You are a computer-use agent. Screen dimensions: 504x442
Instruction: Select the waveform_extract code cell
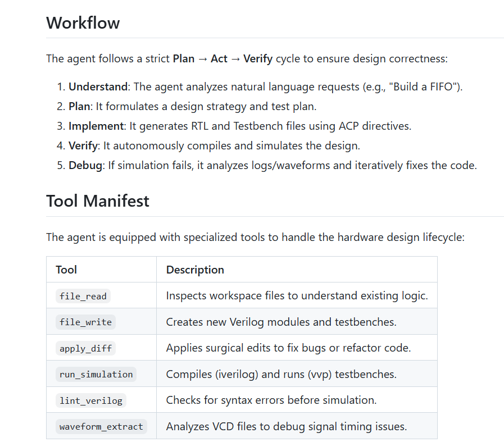coord(101,427)
